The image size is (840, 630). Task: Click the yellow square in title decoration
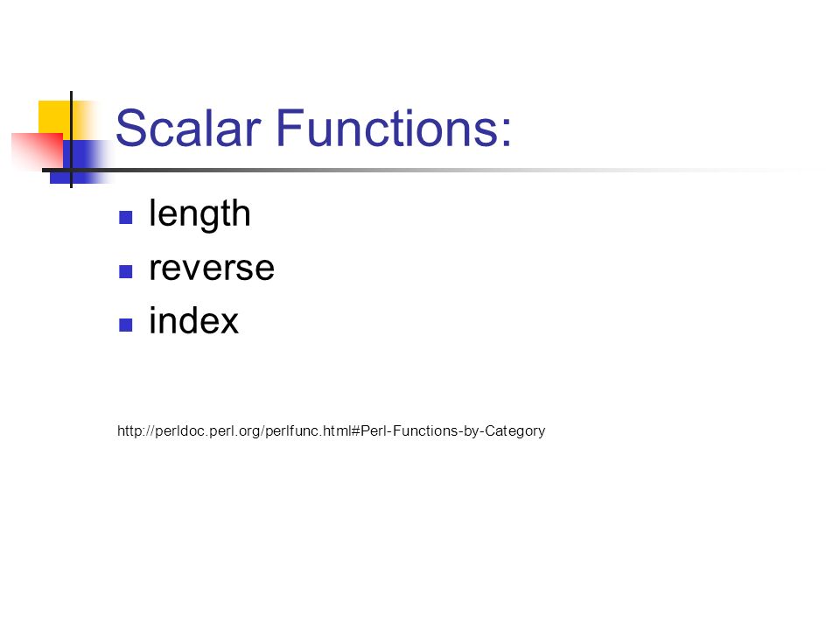coord(59,119)
